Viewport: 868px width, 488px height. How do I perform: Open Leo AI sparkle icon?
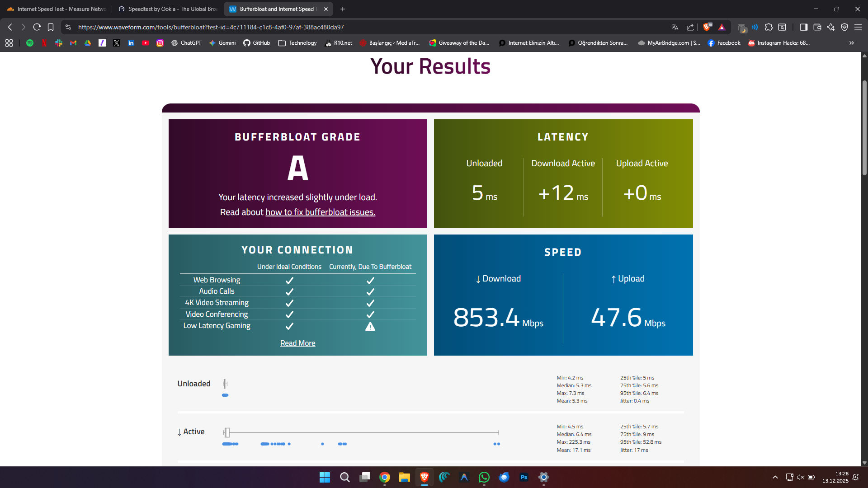831,27
